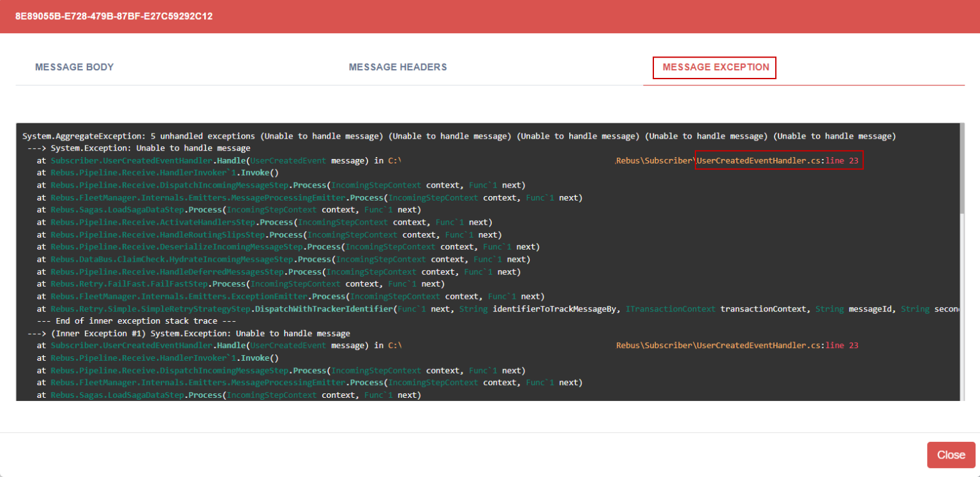Click the stack trace vertical scrollbar
Screen dimensions: 980x477
pyautogui.click(x=961, y=172)
